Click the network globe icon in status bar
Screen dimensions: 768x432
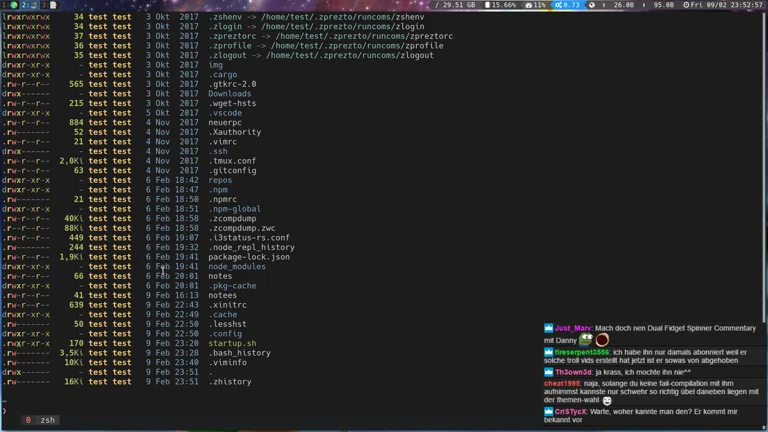click(592, 5)
